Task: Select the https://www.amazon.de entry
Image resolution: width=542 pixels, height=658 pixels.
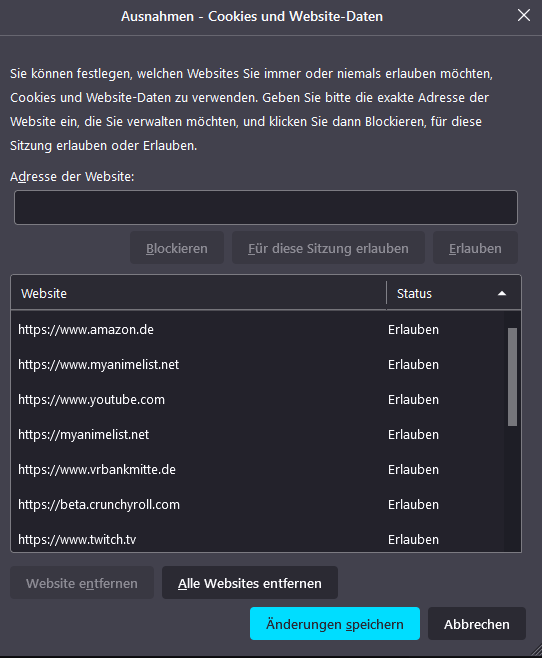Action: pyautogui.click(x=258, y=329)
